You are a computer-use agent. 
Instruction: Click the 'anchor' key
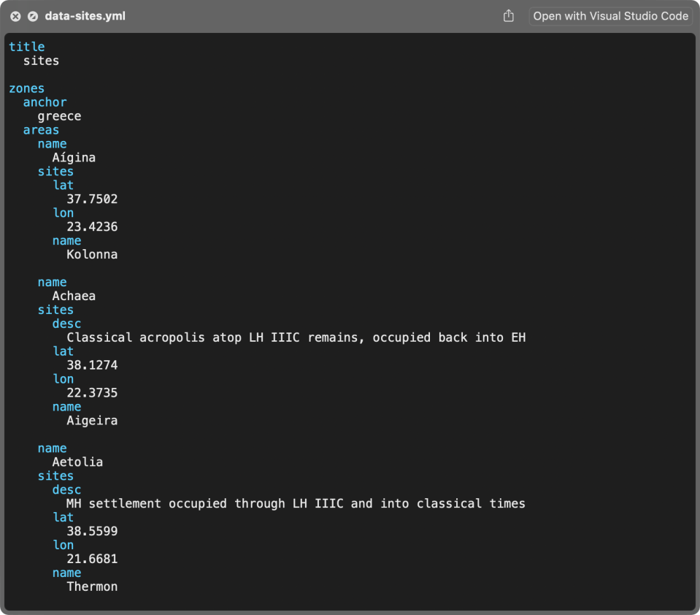[x=45, y=102]
